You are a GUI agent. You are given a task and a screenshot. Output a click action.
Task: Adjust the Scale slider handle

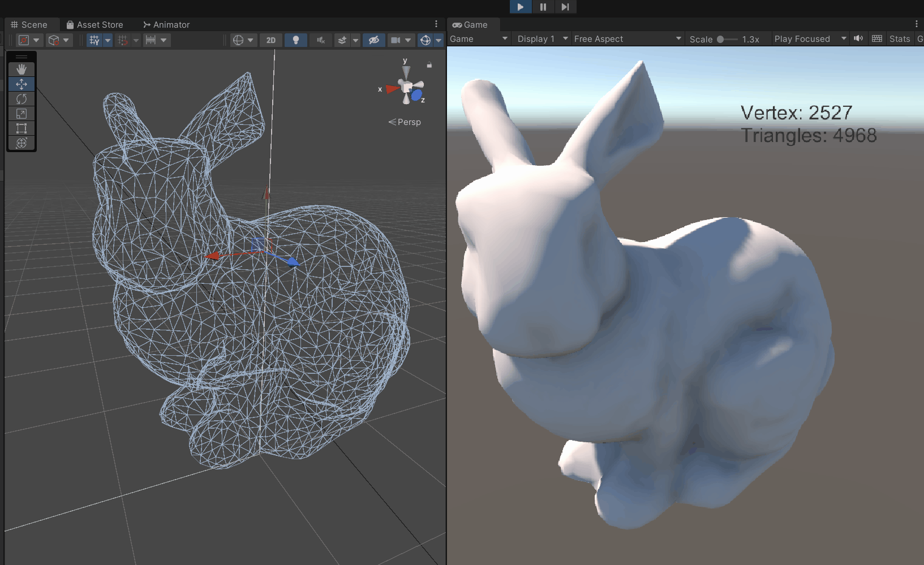tap(720, 39)
